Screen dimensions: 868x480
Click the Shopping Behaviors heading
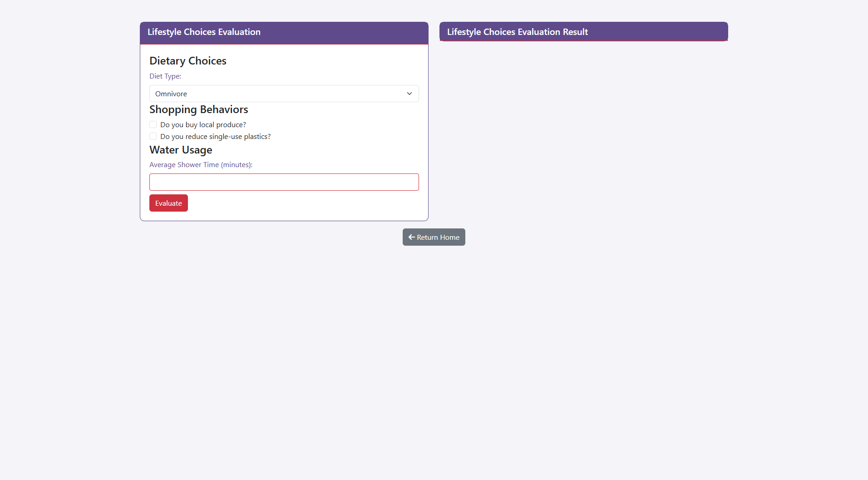point(199,109)
